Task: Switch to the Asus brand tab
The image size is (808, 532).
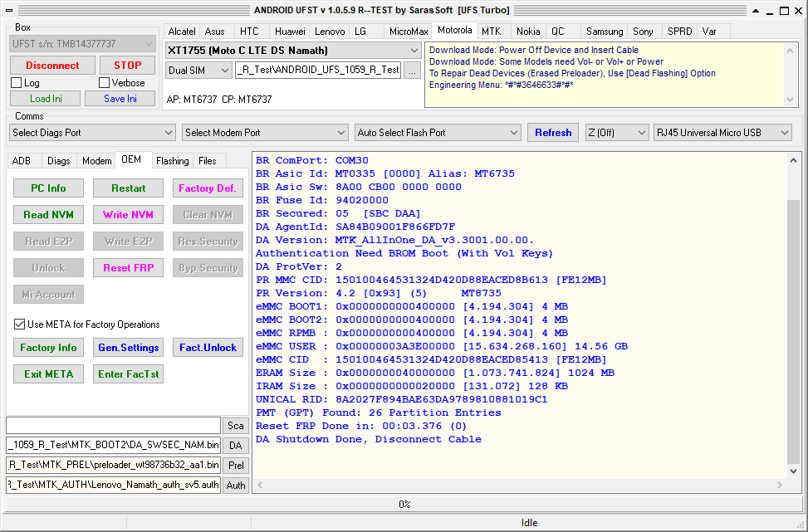Action: [215, 32]
